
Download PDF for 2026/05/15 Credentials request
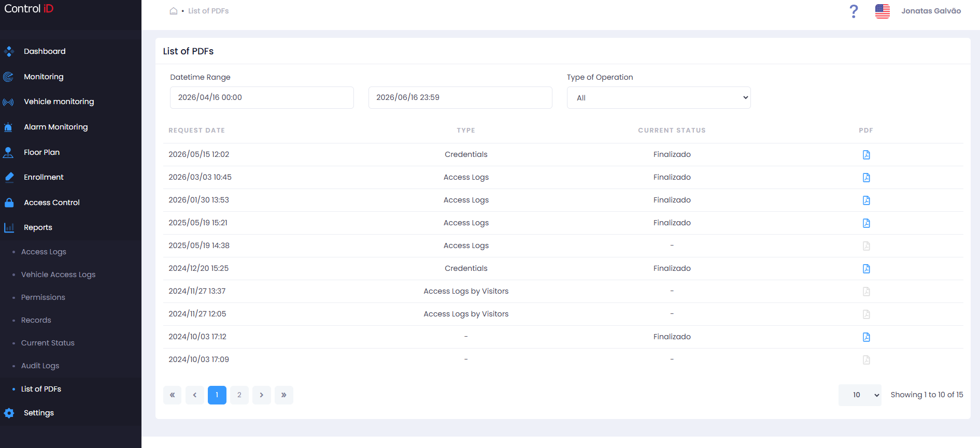tap(866, 155)
